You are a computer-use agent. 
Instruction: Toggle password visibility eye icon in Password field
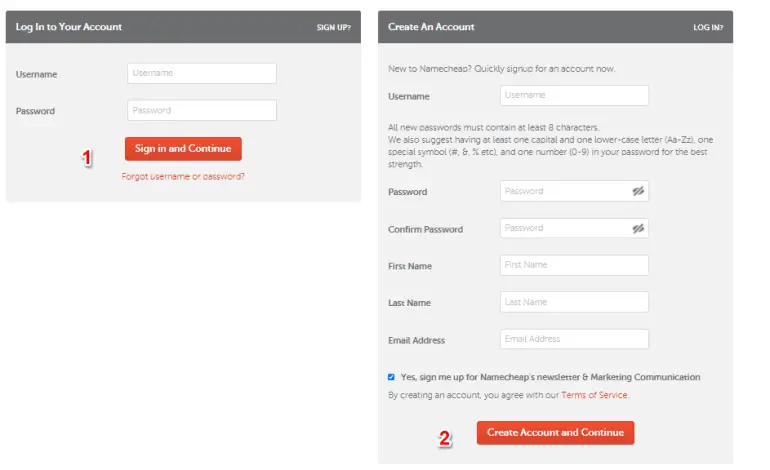[638, 191]
